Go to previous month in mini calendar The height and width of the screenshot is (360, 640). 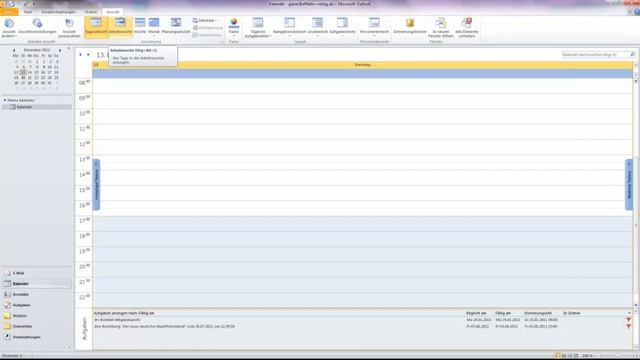click(x=14, y=50)
